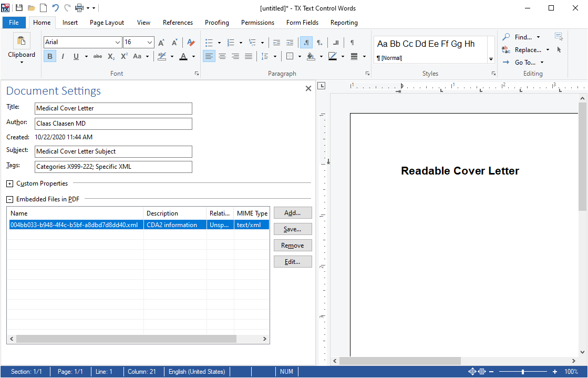Increase font size with grow font icon
The height and width of the screenshot is (378, 588).
tap(161, 43)
